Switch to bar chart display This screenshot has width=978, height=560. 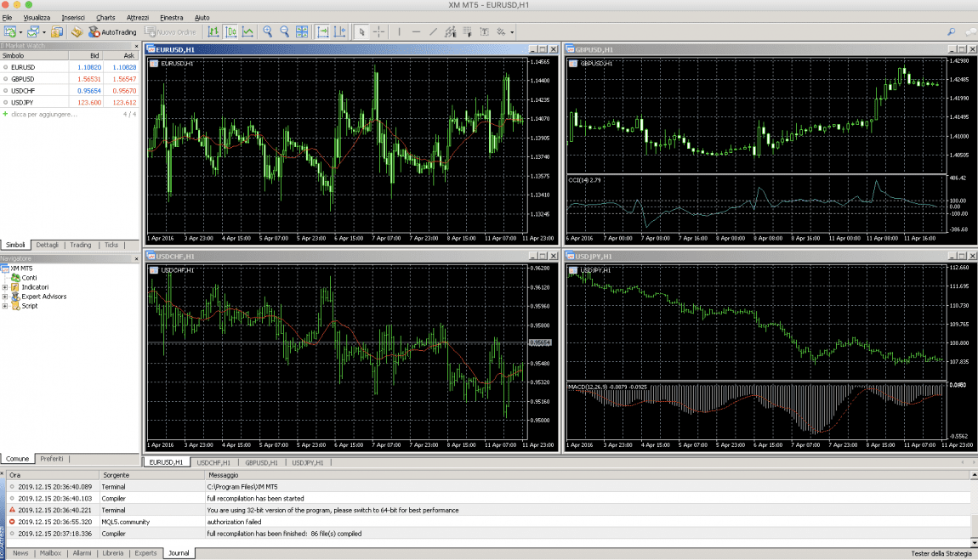[x=213, y=31]
